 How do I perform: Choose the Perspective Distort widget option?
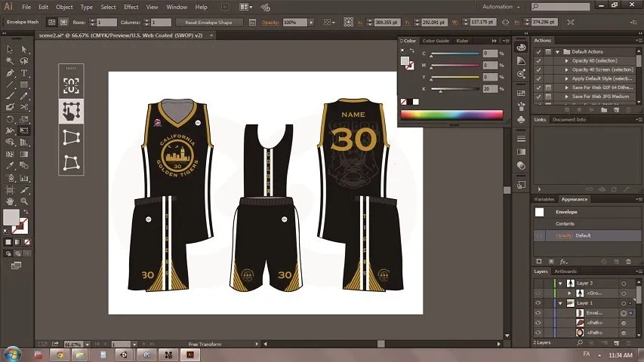tap(71, 137)
